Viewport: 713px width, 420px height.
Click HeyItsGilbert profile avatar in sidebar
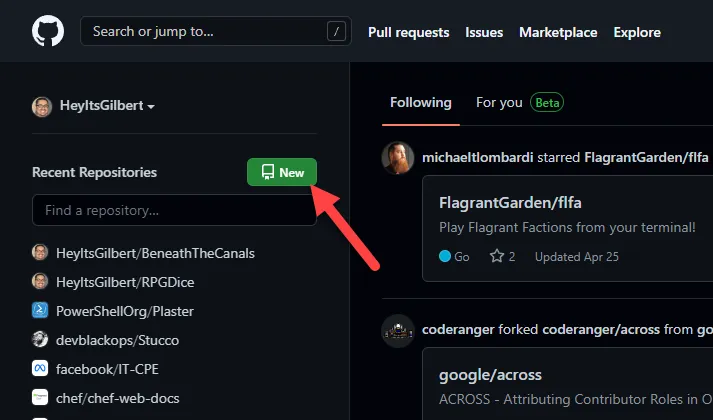click(x=42, y=107)
